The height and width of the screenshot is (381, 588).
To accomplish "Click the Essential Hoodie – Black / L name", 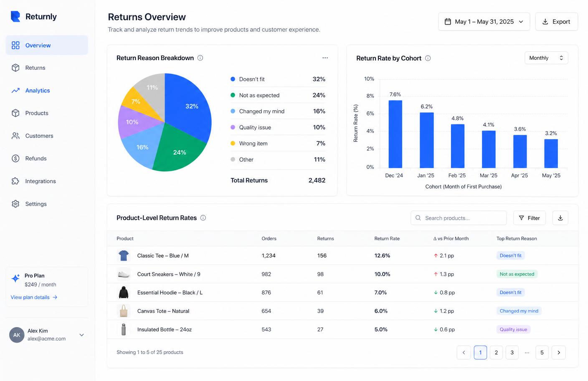I will 170,292.
